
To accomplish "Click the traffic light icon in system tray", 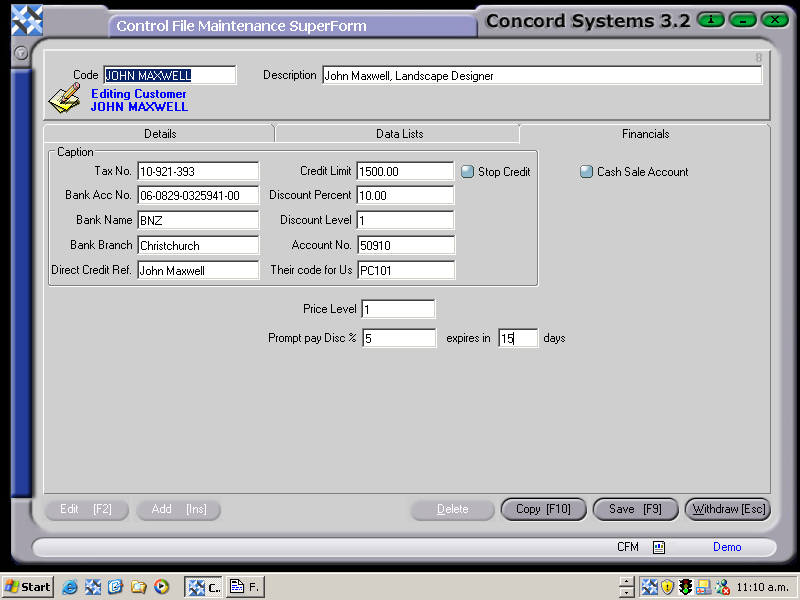I will (x=685, y=587).
